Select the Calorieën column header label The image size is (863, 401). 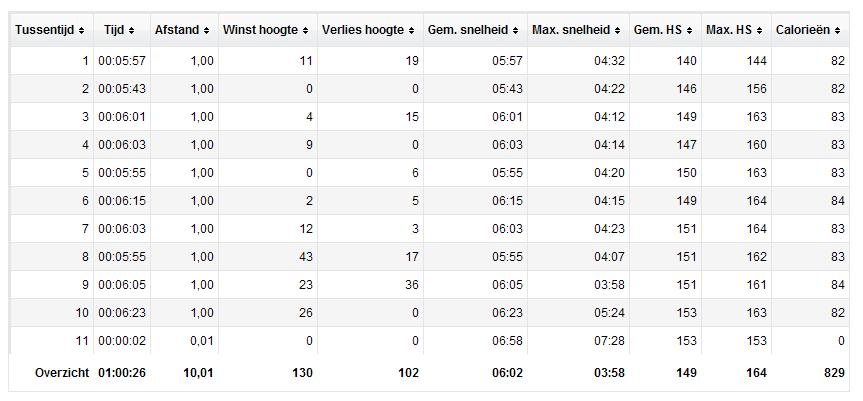803,30
